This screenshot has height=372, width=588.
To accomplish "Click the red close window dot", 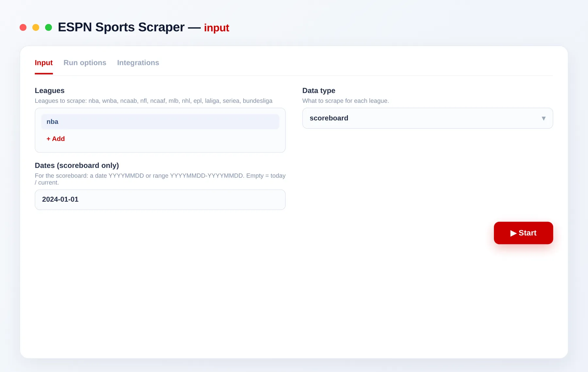I will (23, 27).
